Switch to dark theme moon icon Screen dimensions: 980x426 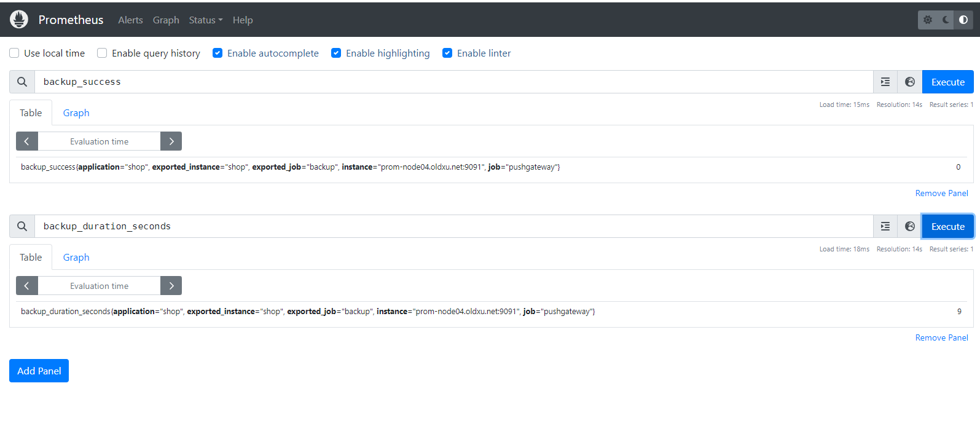[x=946, y=20]
